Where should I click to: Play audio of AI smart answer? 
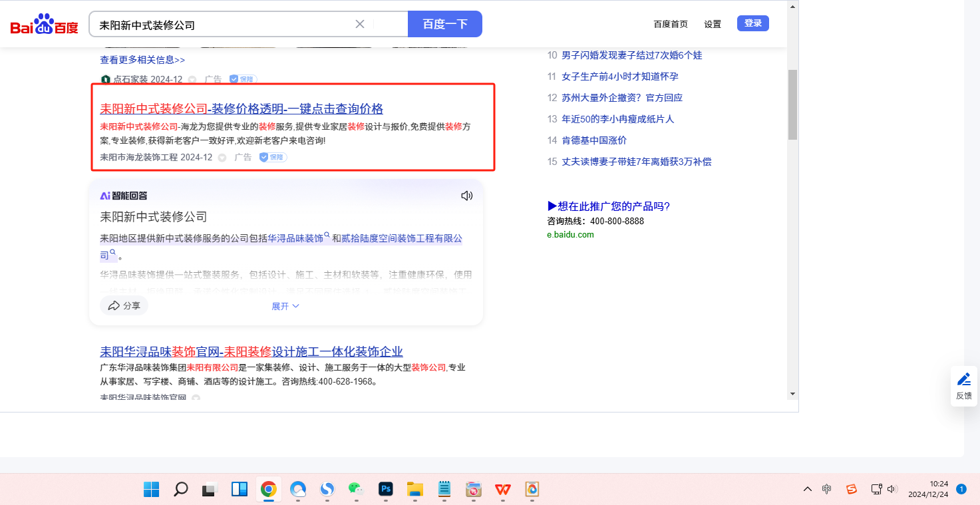click(x=466, y=196)
